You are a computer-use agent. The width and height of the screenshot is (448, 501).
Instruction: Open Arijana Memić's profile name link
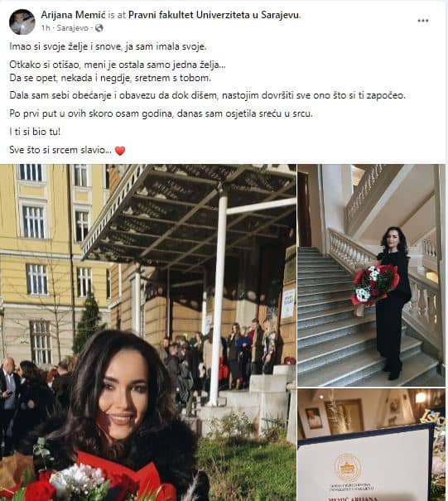(74, 15)
